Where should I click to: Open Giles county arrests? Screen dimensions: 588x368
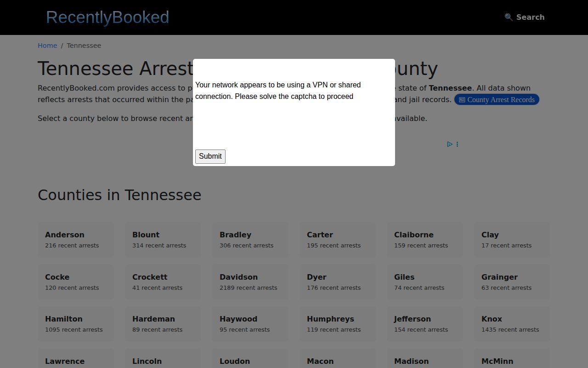pyautogui.click(x=425, y=282)
